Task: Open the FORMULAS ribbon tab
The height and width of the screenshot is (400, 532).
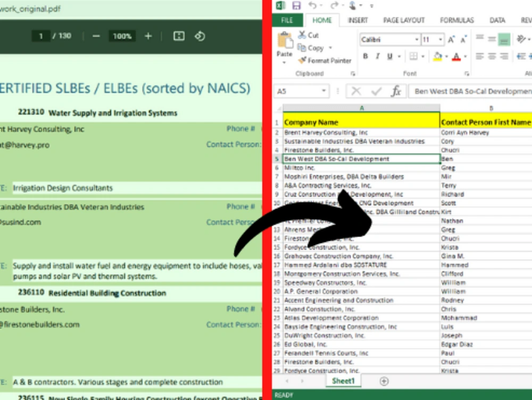Action: 456,20
